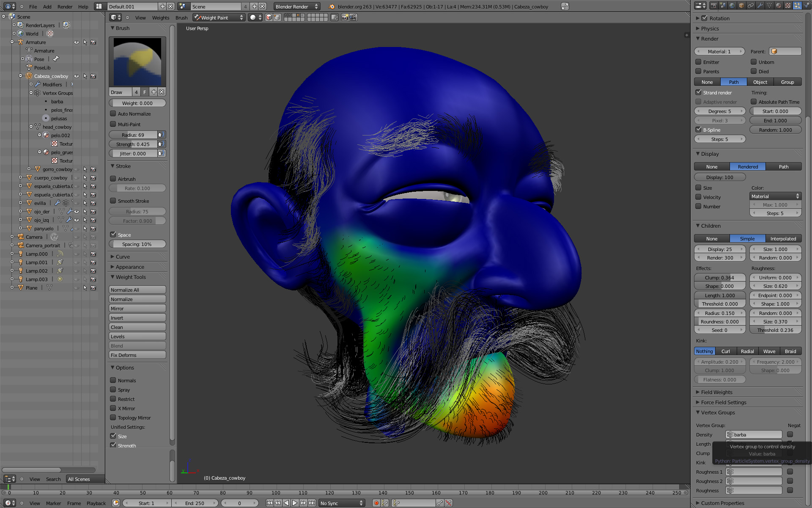Open the Material sphere properties tab
The image size is (812, 508).
[779, 6]
